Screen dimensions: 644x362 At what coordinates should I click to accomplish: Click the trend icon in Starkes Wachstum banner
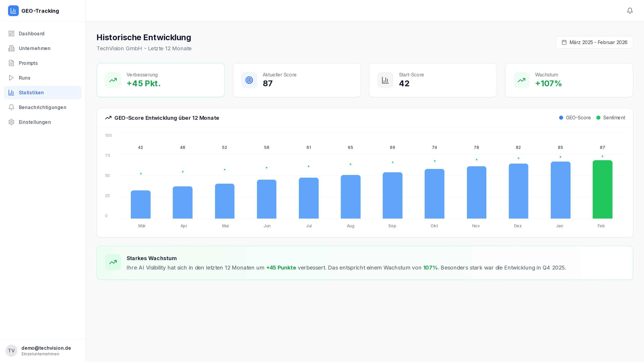(x=113, y=262)
